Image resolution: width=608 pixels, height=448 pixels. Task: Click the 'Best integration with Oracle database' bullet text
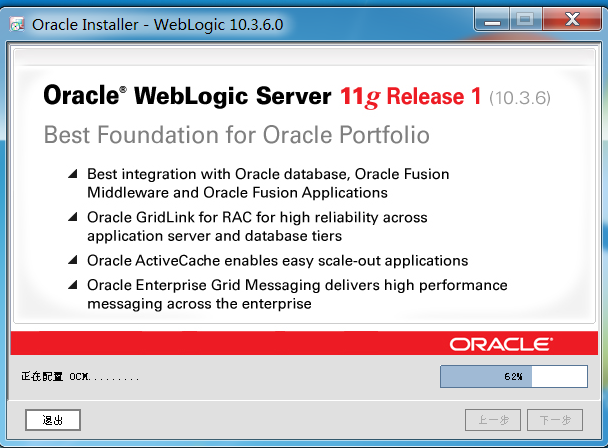268,183
